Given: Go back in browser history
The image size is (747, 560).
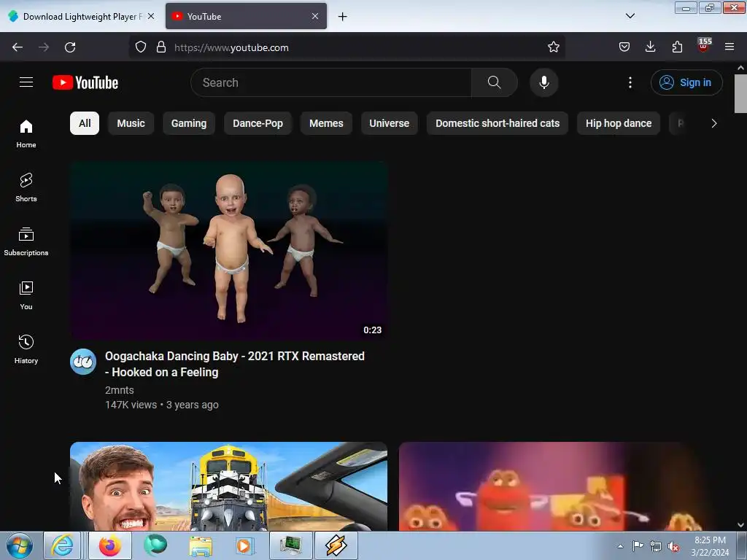Looking at the screenshot, I should pyautogui.click(x=18, y=47).
